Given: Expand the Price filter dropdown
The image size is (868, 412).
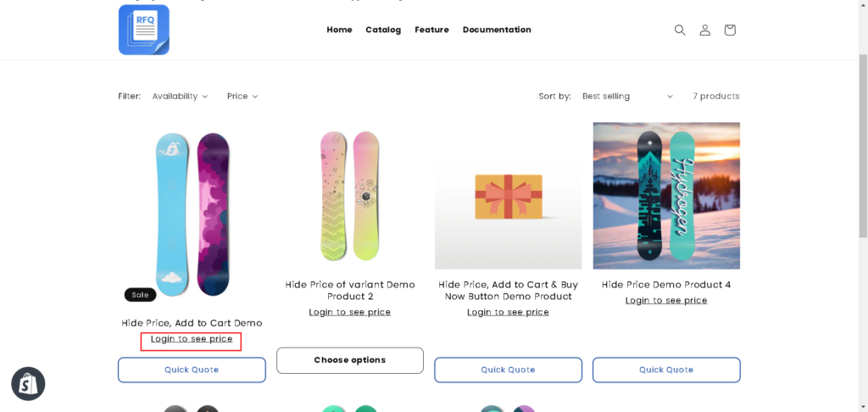Looking at the screenshot, I should coord(242,97).
